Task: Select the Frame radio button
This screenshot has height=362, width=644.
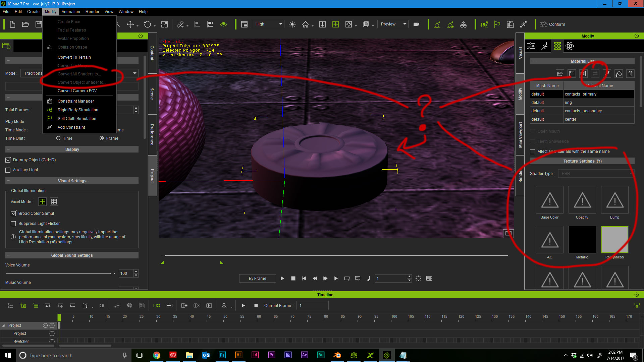Action: pos(102,138)
